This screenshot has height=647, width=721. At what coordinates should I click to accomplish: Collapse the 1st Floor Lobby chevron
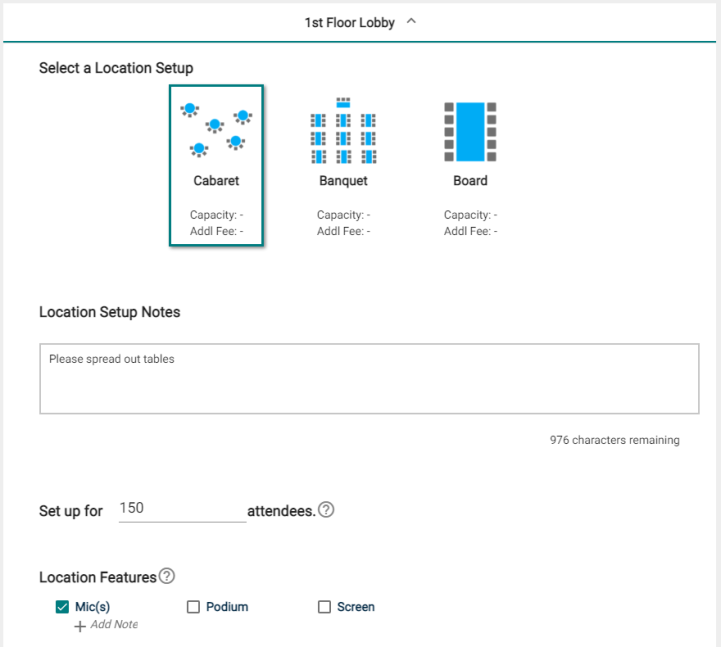pyautogui.click(x=412, y=21)
